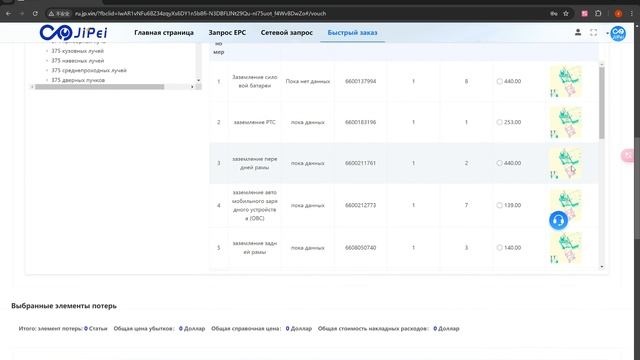
Task: Select the 139.00 price radio button
Action: pyautogui.click(x=499, y=205)
